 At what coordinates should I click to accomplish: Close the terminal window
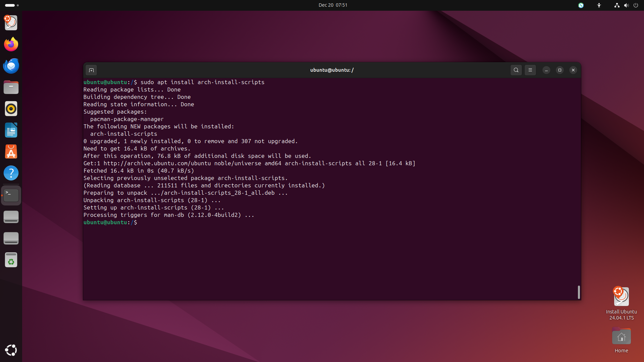pos(573,70)
